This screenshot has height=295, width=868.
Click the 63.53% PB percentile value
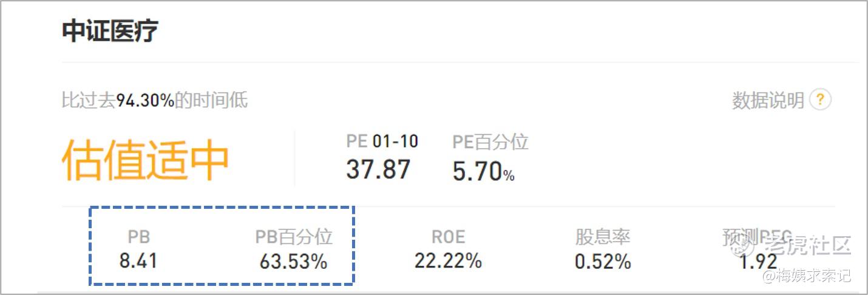(x=294, y=262)
